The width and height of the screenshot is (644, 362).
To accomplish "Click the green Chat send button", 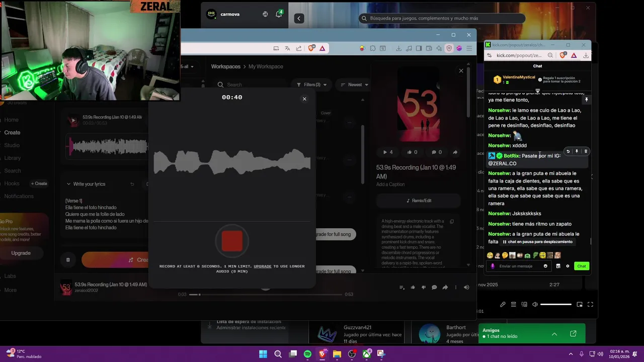I will (x=582, y=266).
